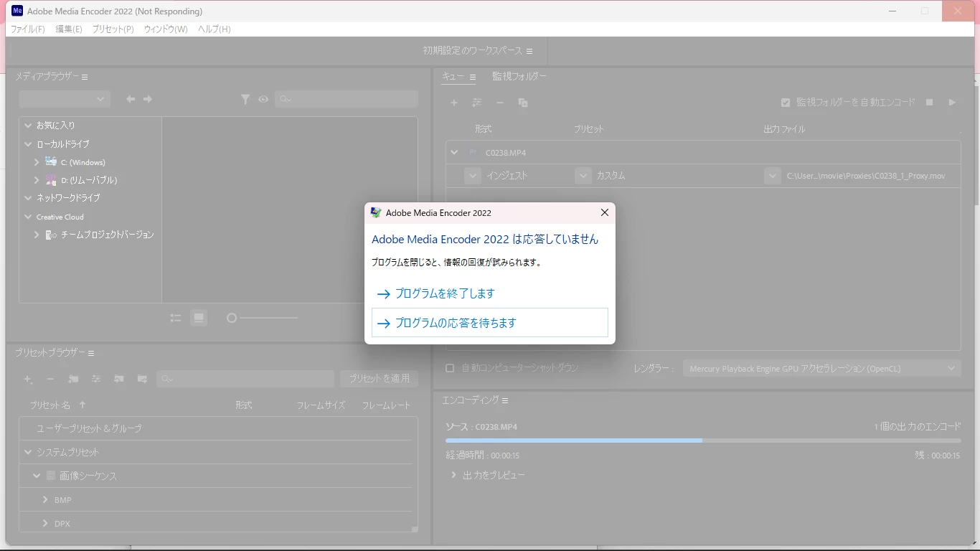Click the duplicate icon in Queue

pyautogui.click(x=523, y=103)
